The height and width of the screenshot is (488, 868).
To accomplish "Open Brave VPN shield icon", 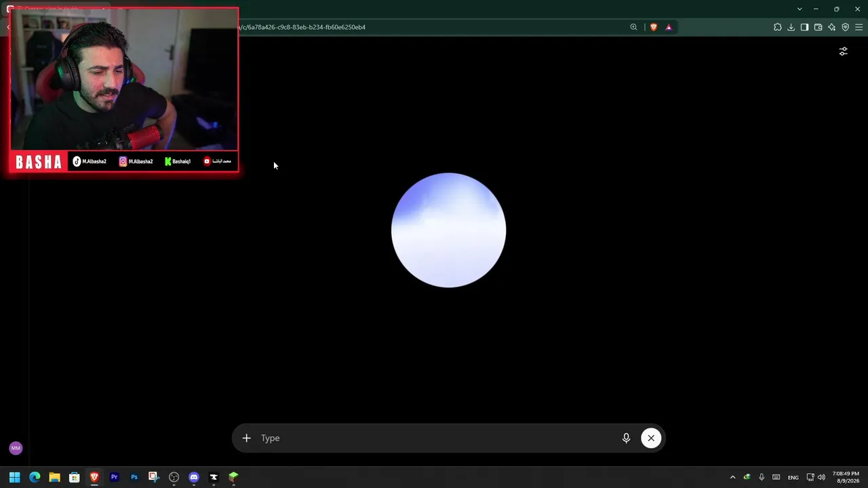I will 845,27.
